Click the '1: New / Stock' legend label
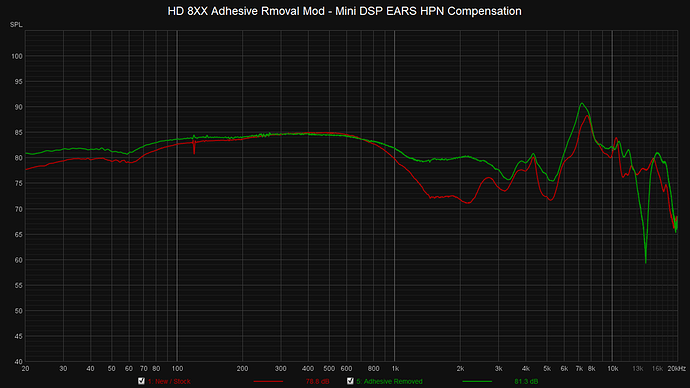 pos(169,381)
